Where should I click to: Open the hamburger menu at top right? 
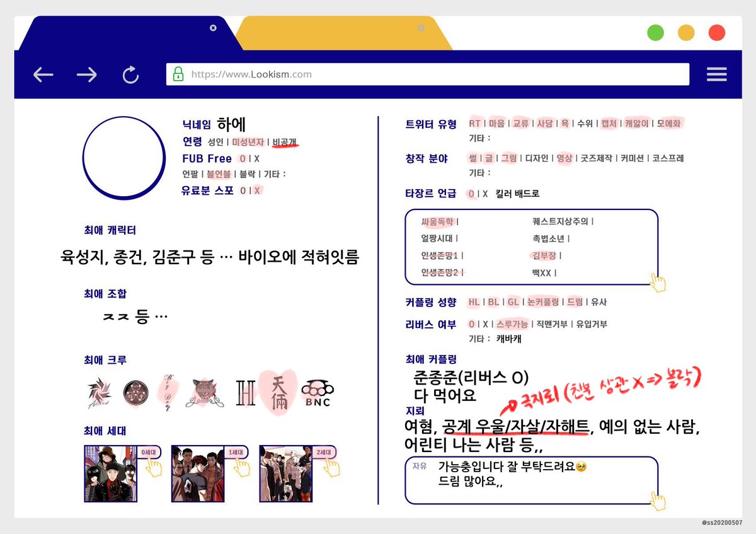pyautogui.click(x=717, y=74)
